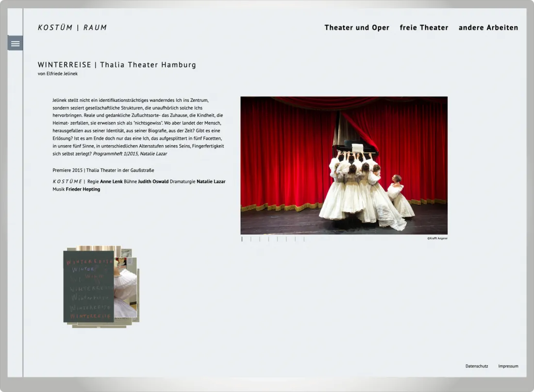Image resolution: width=534 pixels, height=392 pixels.
Task: Open the Theater und Oper menu
Action: [357, 28]
